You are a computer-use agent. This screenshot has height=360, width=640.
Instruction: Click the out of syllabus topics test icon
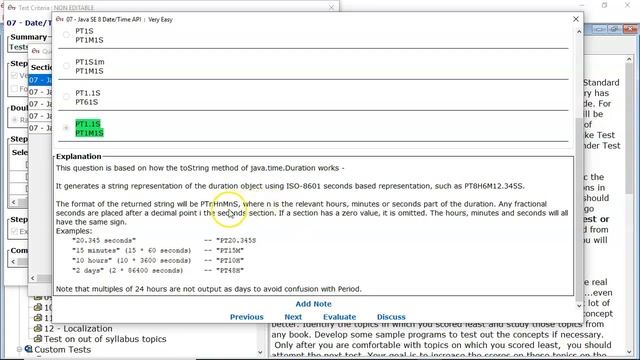point(38,339)
